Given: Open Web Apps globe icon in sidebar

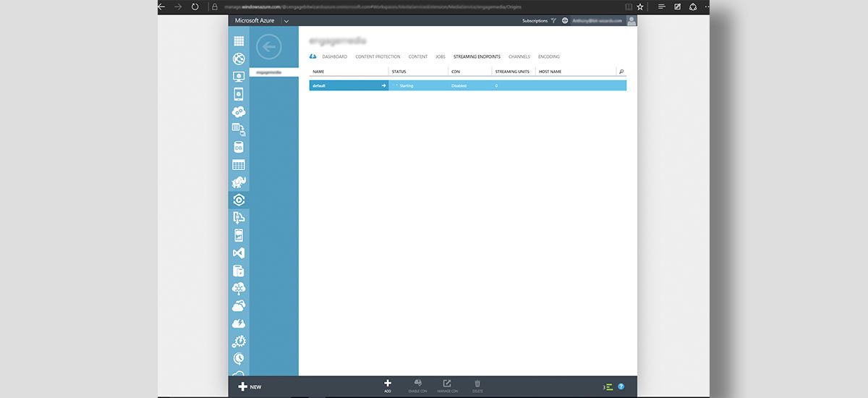Looking at the screenshot, I should pos(239,59).
